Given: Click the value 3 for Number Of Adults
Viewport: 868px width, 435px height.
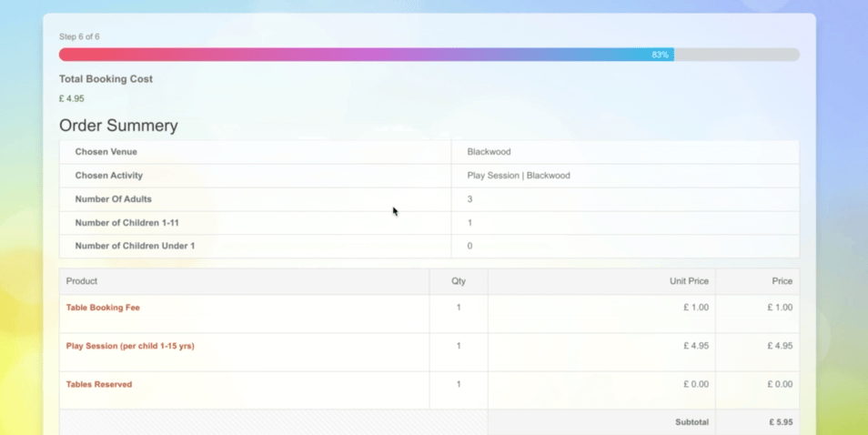Looking at the screenshot, I should 470,199.
